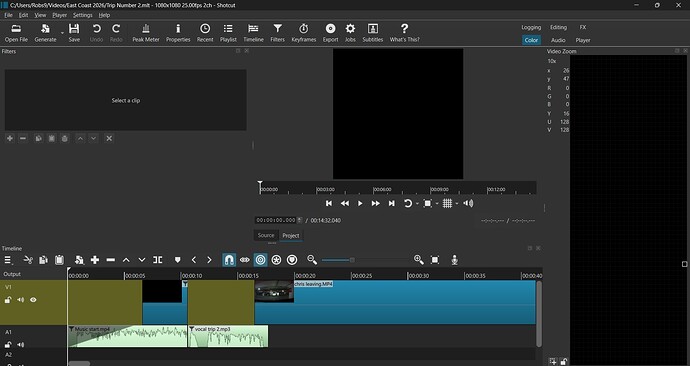The width and height of the screenshot is (690, 366).
Task: Open the Export panel
Action: pos(330,33)
